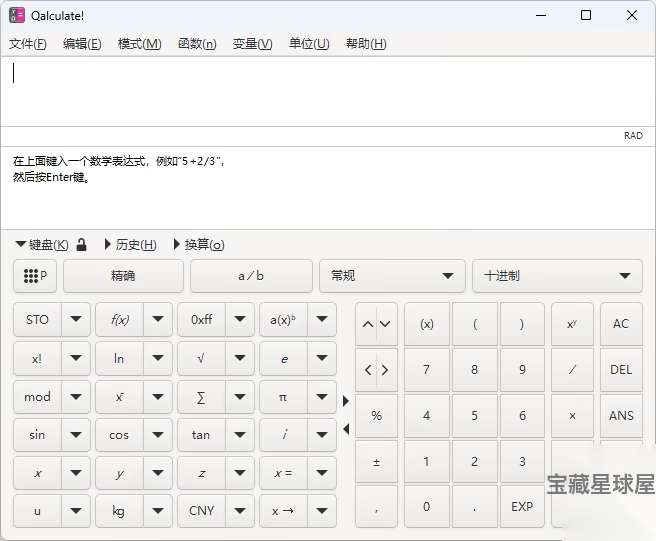Open dropdown arrow next to kg
The image size is (656, 541).
(x=158, y=511)
